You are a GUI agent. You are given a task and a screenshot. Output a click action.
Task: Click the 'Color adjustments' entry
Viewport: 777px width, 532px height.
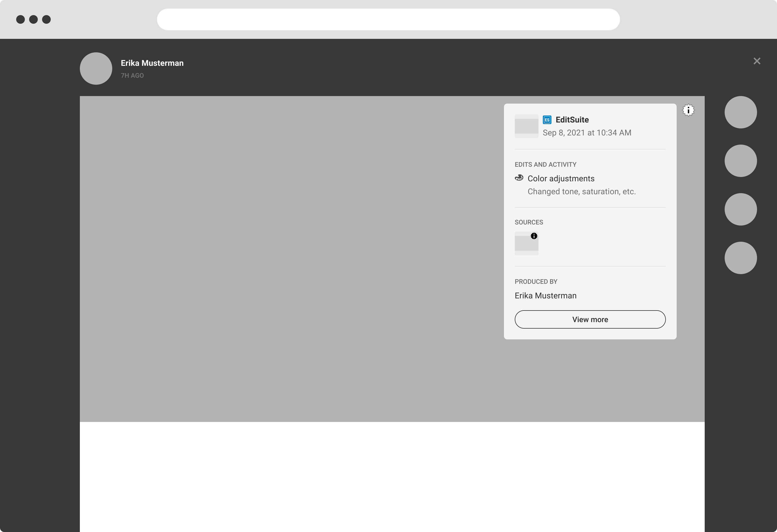click(x=561, y=179)
